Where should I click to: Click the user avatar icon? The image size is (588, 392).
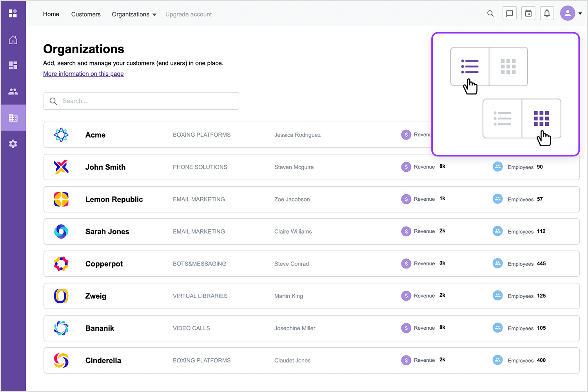(x=568, y=13)
